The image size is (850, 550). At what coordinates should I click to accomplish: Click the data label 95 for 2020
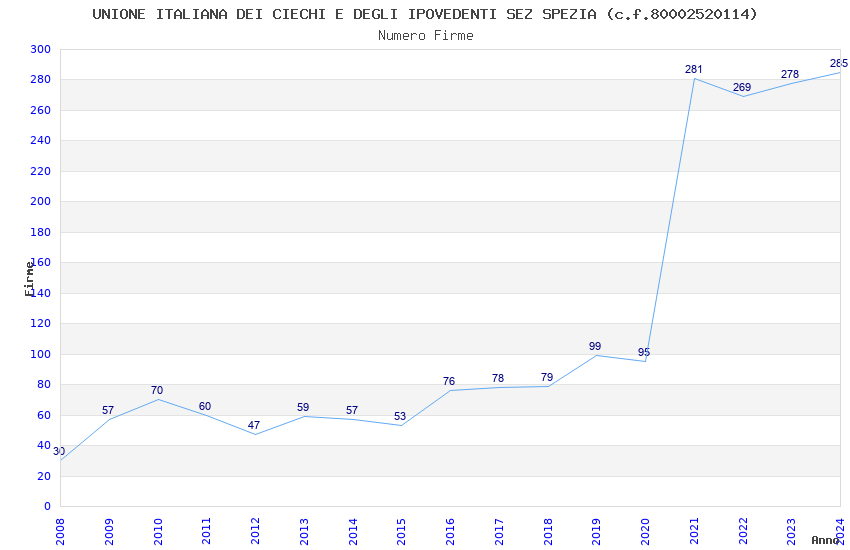tap(644, 352)
